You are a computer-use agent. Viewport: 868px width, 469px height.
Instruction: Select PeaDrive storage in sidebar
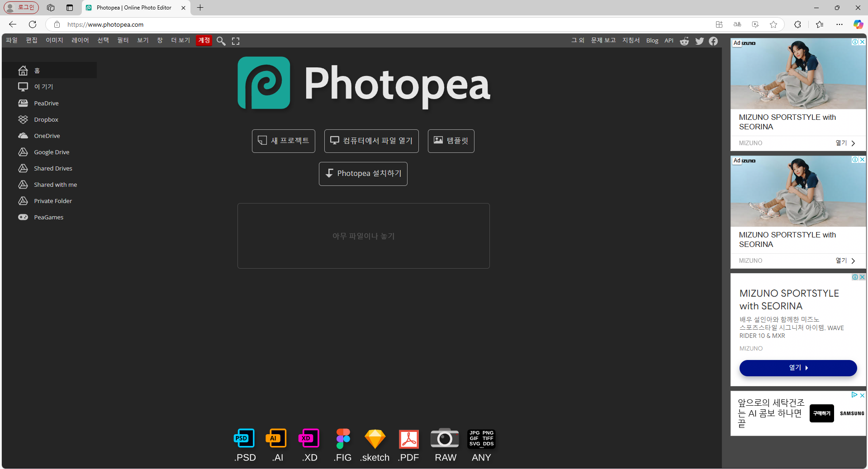pyautogui.click(x=49, y=103)
